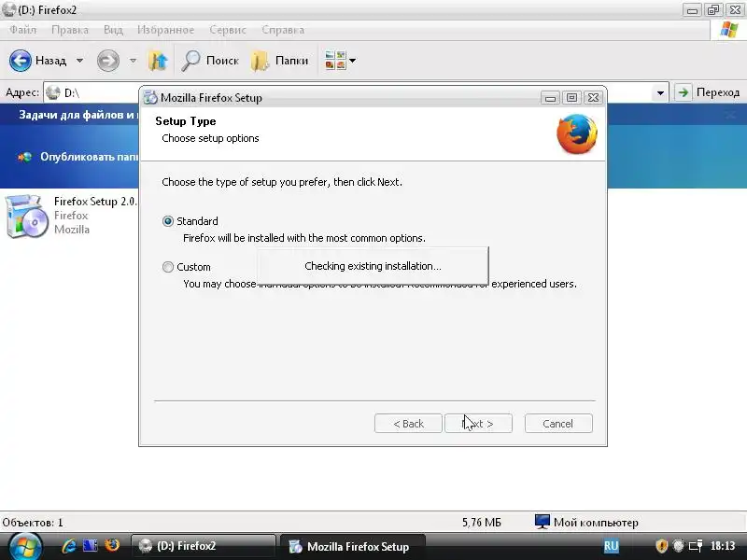Image resolution: width=747 pixels, height=560 pixels.
Task: Click the 18:13 clock in tray
Action: 722,546
